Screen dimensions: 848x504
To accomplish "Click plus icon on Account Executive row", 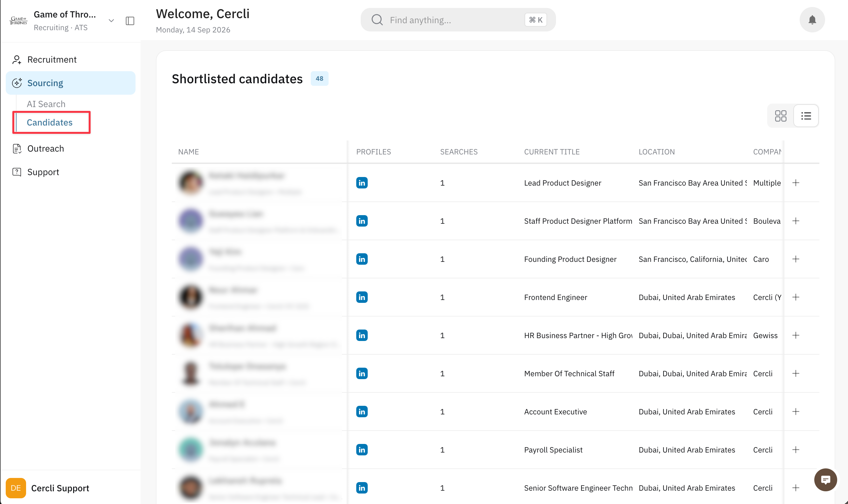I will point(796,412).
